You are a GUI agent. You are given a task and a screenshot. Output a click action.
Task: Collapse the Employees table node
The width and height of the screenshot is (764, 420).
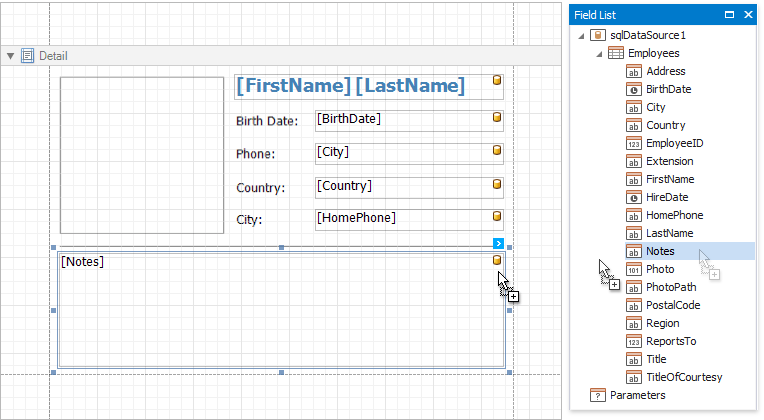[599, 54]
